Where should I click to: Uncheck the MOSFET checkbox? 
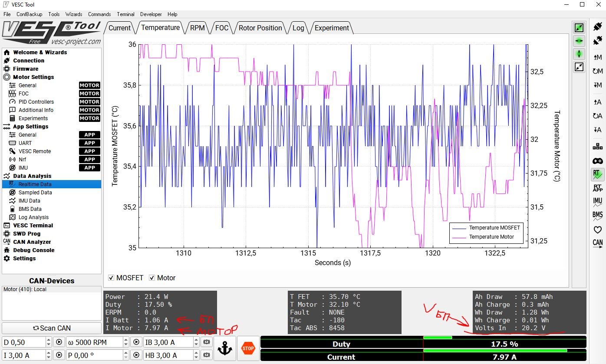(112, 278)
